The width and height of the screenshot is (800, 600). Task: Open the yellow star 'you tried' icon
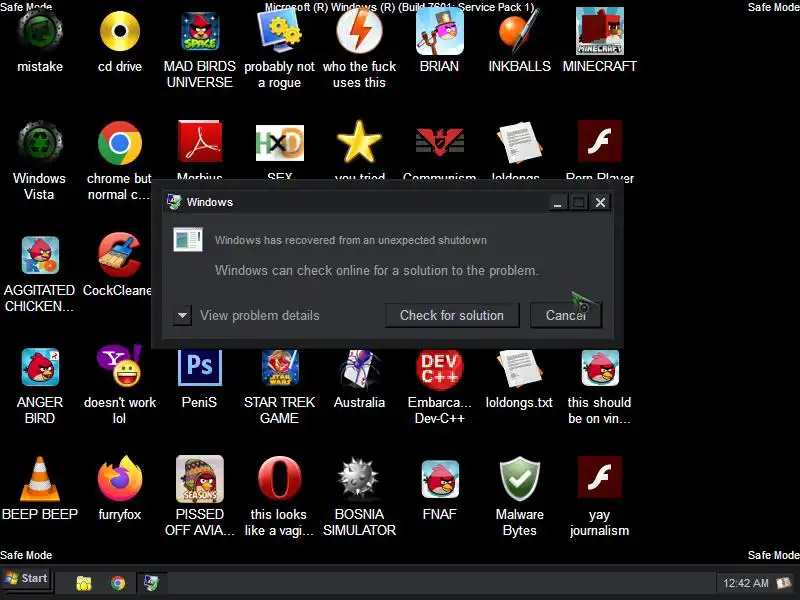pos(359,142)
